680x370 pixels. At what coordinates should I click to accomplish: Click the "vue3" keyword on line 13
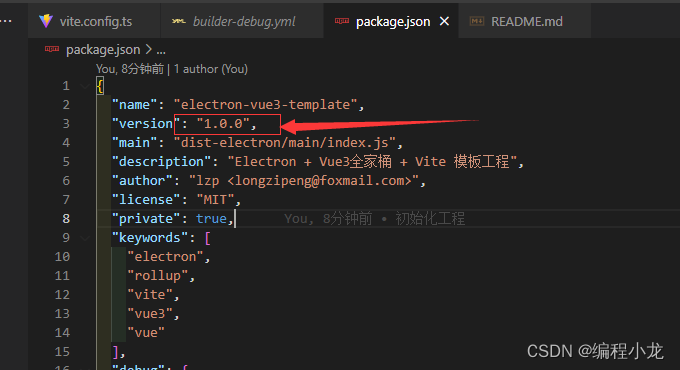tap(150, 314)
